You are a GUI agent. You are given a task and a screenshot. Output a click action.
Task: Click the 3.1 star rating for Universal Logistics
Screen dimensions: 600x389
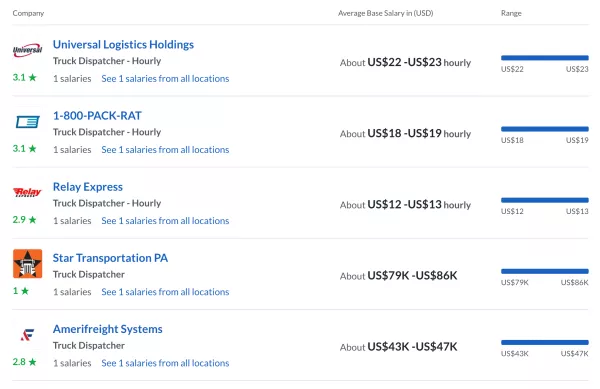click(x=24, y=78)
